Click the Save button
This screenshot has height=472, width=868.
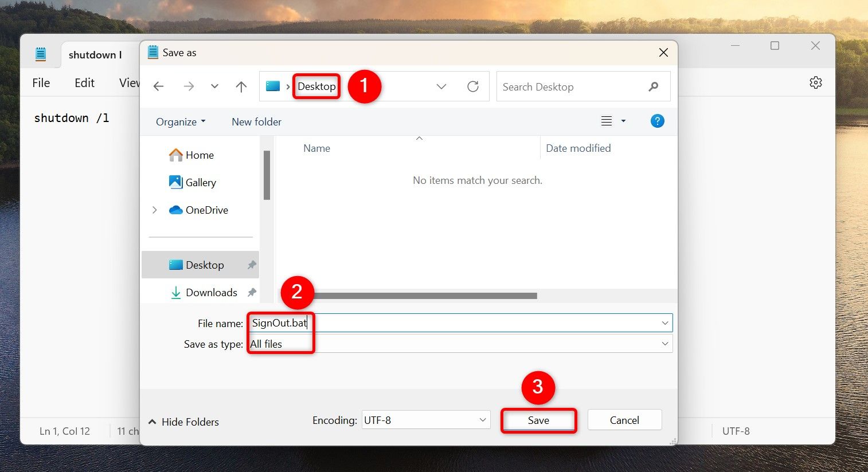pos(538,420)
